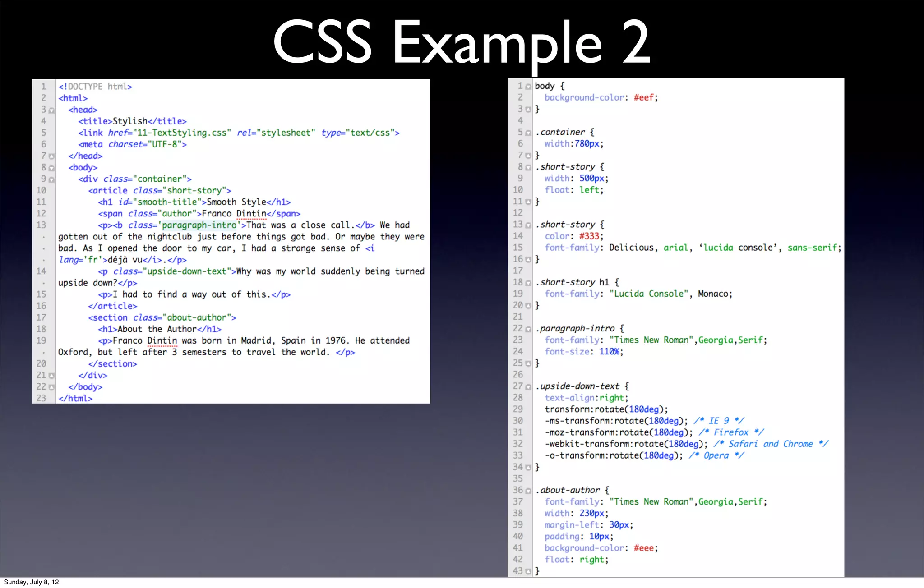924x588 pixels.
Task: Toggle the closing brace fold marker on CSS line 3
Action: [x=528, y=110]
